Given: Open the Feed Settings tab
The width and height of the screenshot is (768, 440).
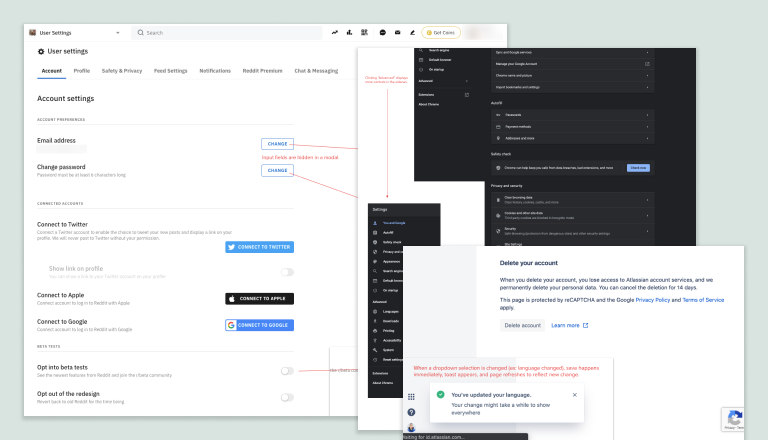Looking at the screenshot, I should 170,71.
